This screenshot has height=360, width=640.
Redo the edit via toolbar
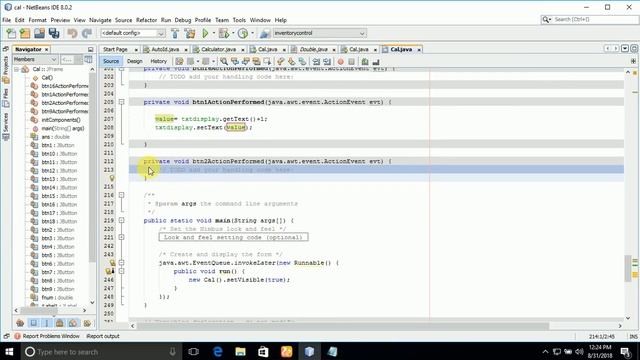point(87,33)
